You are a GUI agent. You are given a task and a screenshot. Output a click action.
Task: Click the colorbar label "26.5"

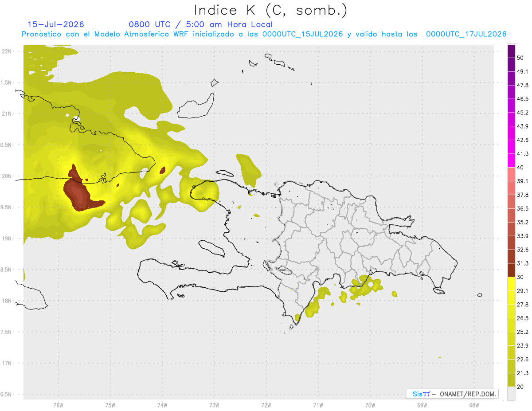pos(523,318)
